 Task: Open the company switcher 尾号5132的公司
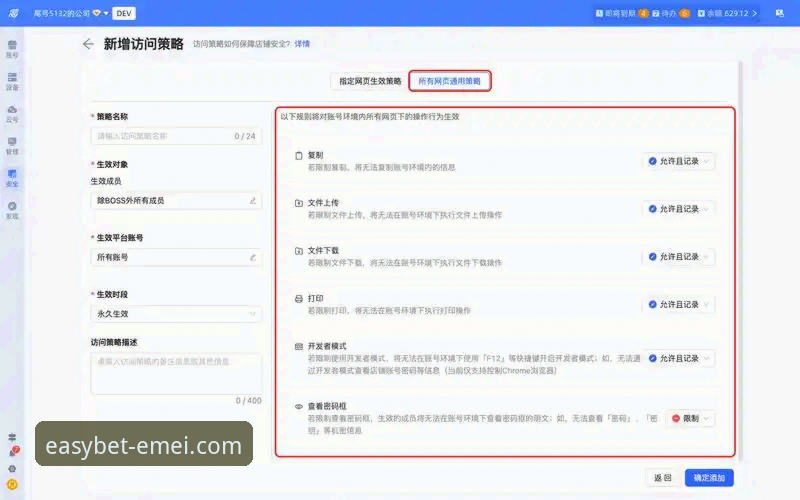pos(71,13)
